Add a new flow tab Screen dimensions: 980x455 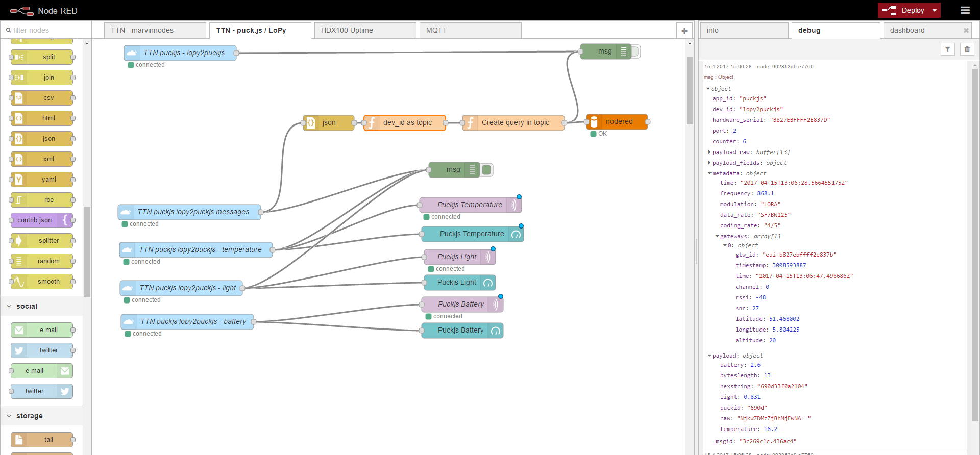pyautogui.click(x=684, y=31)
